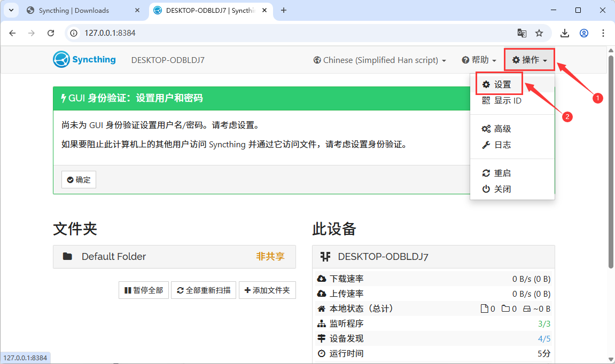Click the 添加文件夹 button
This screenshot has width=615, height=364.
[267, 290]
